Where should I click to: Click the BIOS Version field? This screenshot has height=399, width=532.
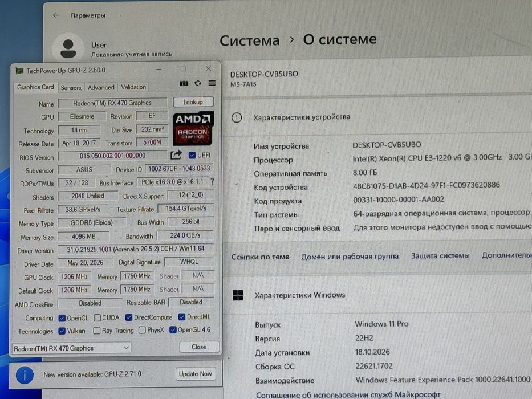tap(113, 156)
